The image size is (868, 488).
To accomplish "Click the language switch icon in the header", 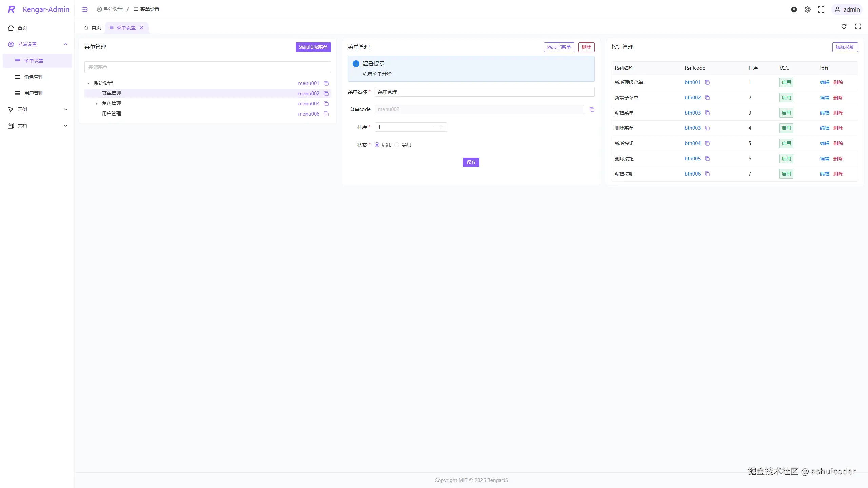I will (794, 9).
